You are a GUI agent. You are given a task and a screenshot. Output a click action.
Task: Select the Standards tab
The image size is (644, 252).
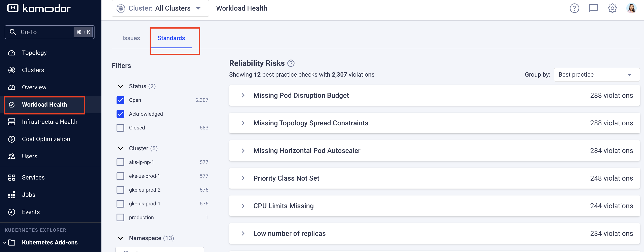point(171,38)
